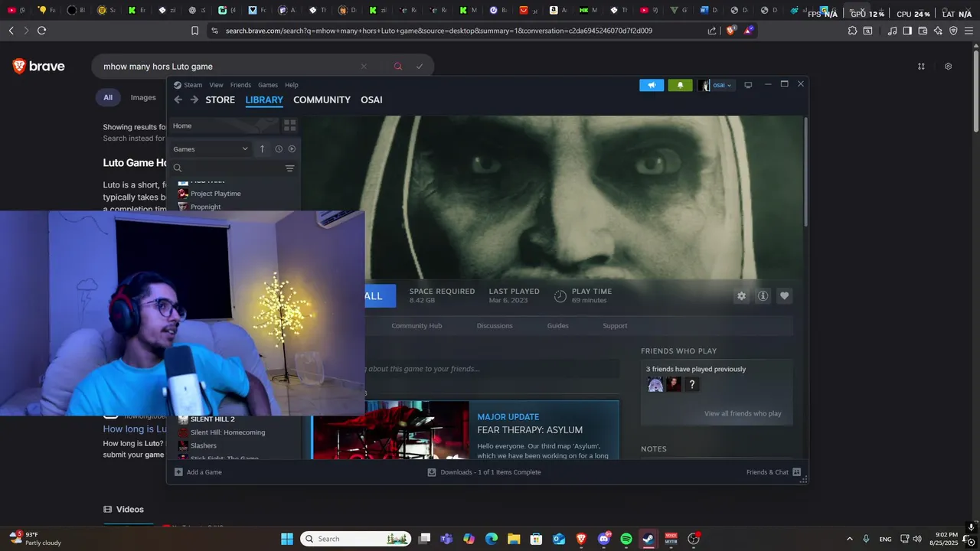
Task: Open the osai account dropdown in Steam
Action: pos(716,85)
